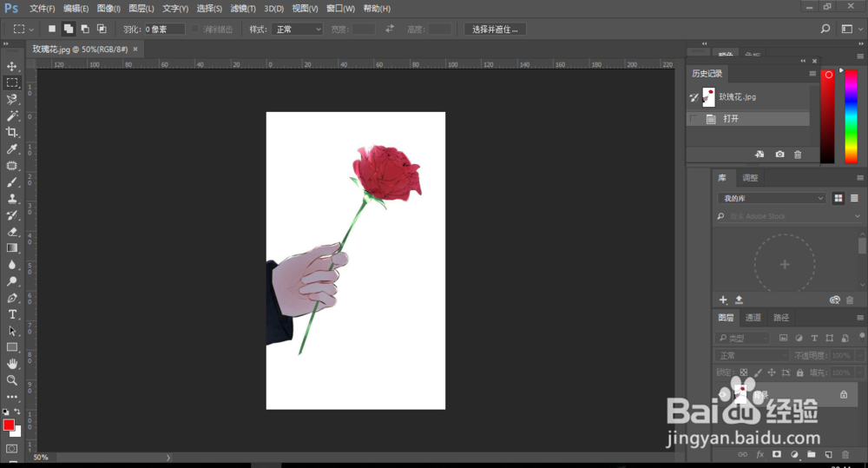This screenshot has height=468, width=868.
Task: Click the create new layer icon
Action: (828, 455)
